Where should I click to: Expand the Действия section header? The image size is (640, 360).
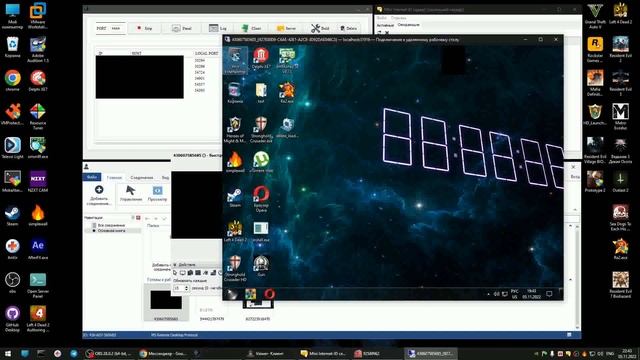point(187,265)
